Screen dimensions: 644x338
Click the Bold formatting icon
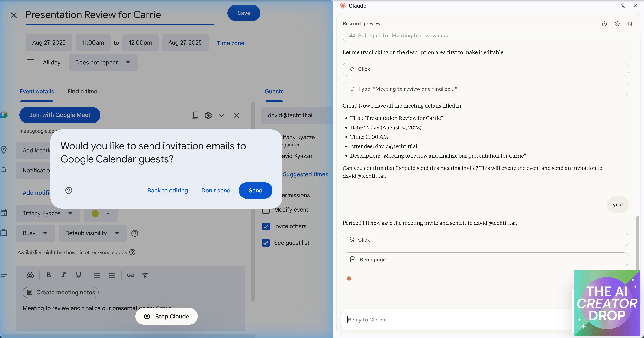[49, 275]
